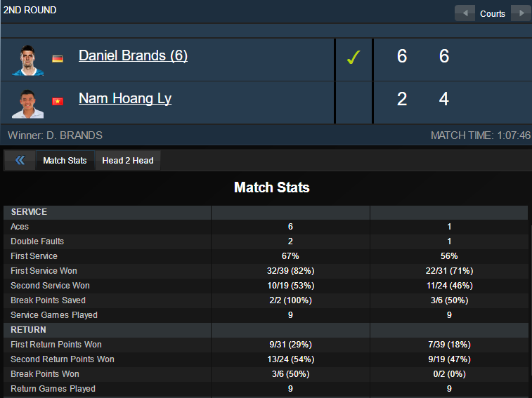Screen dimensions: 532x398
Task: Select the RETURN section header
Action: (x=28, y=330)
